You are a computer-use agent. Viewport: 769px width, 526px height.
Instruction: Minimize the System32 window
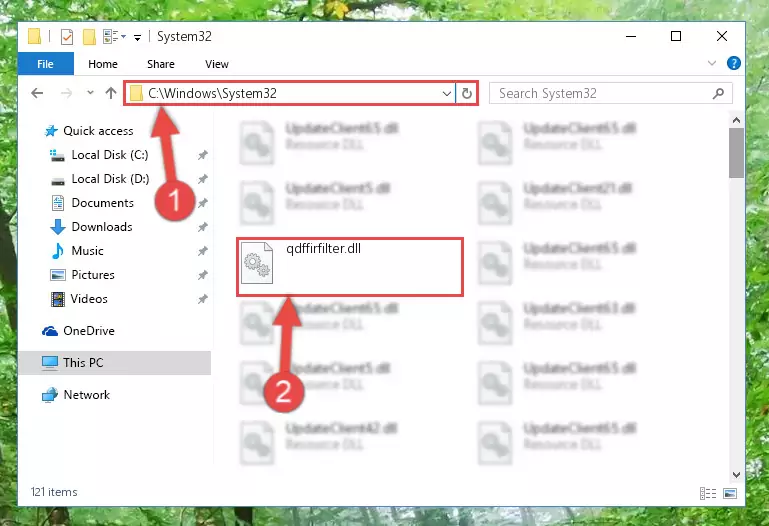pyautogui.click(x=631, y=36)
